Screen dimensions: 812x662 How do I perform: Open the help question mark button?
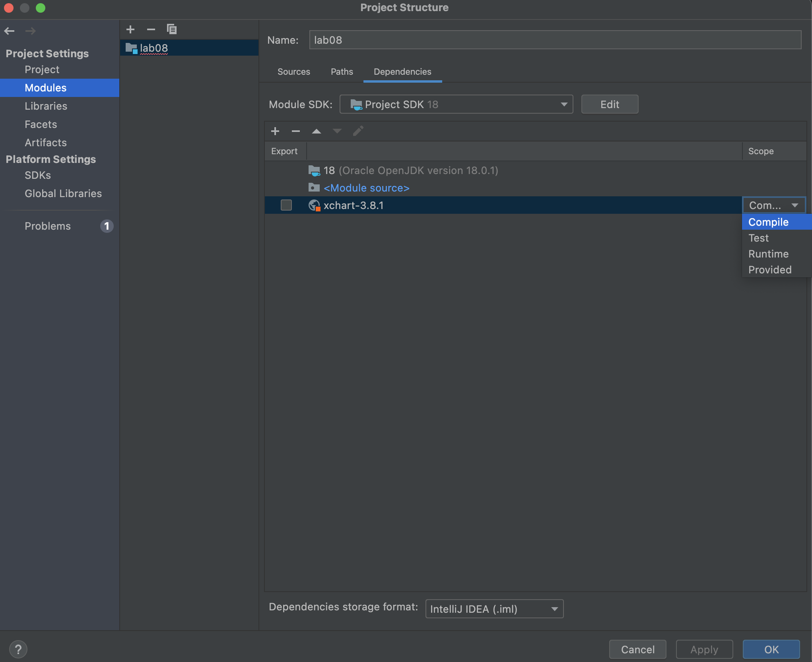(18, 649)
